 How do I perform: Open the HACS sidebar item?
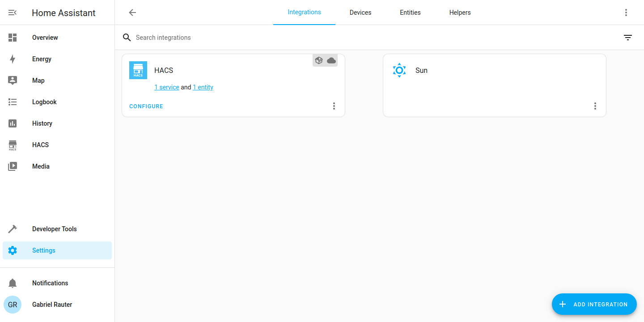pos(57,145)
